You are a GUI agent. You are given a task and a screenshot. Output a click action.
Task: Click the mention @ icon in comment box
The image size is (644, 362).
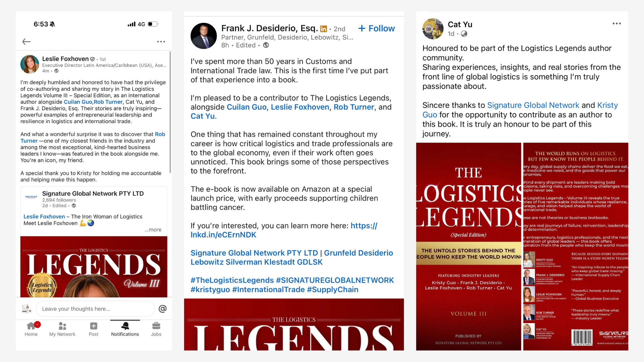163,309
